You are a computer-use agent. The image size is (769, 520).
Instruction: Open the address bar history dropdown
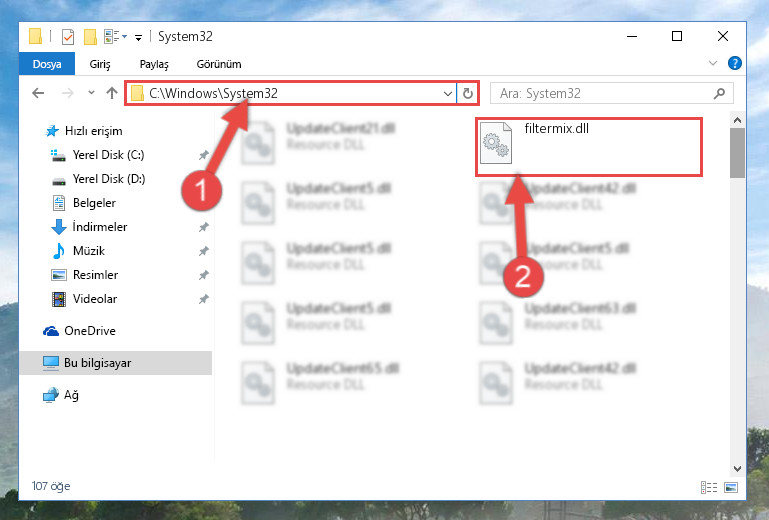click(x=447, y=93)
